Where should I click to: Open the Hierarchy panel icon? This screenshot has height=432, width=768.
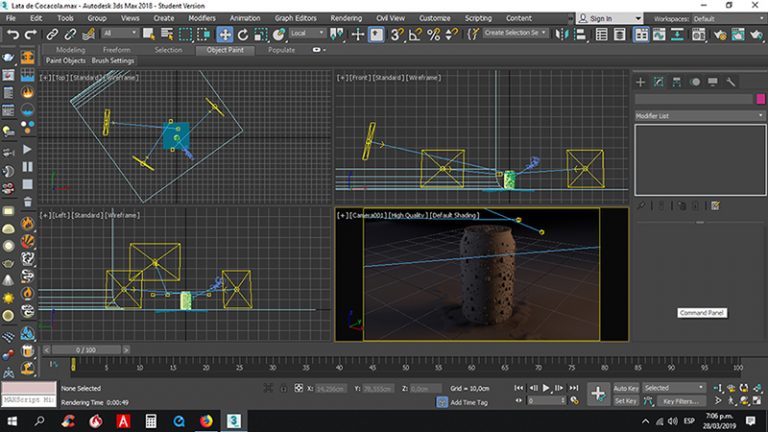pos(677,82)
